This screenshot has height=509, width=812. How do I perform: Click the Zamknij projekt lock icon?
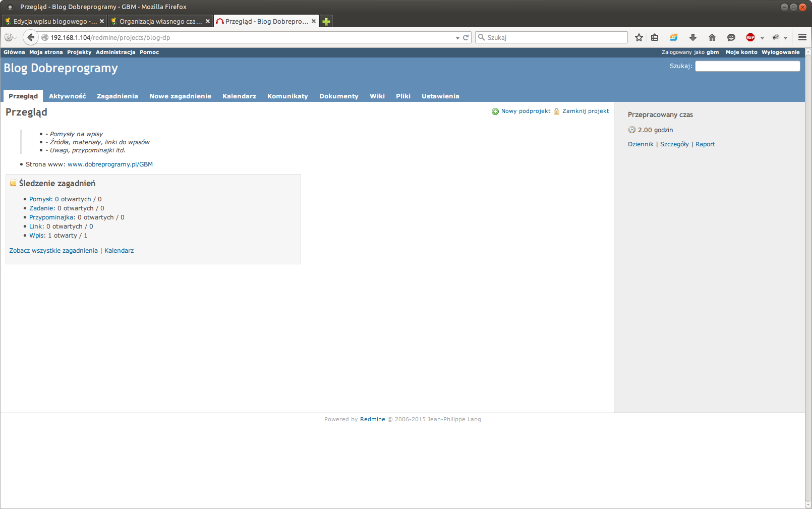pyautogui.click(x=557, y=111)
